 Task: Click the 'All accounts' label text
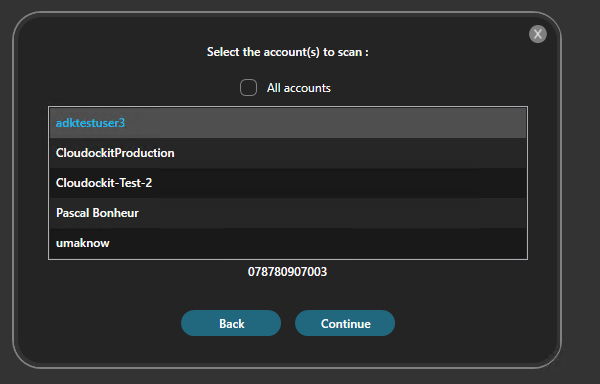(x=298, y=88)
